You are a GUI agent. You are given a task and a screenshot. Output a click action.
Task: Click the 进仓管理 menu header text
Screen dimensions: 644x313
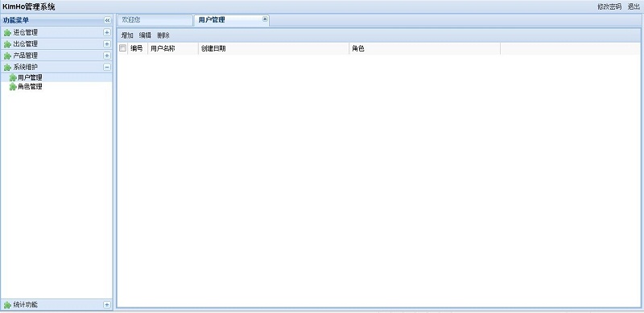click(26, 32)
